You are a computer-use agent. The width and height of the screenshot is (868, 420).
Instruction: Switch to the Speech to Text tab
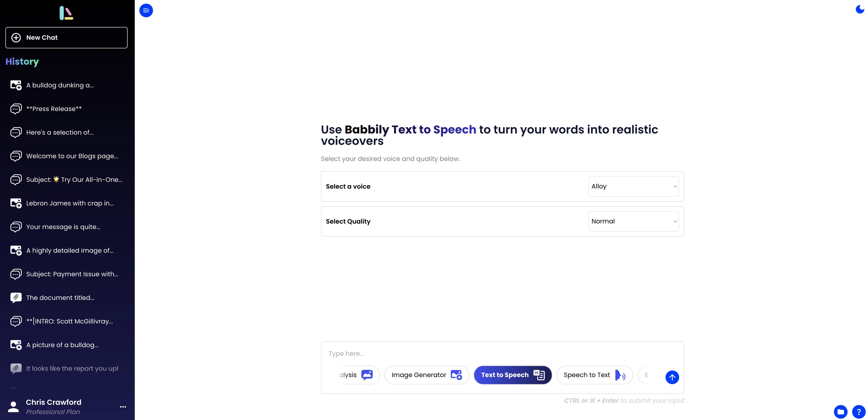point(594,375)
